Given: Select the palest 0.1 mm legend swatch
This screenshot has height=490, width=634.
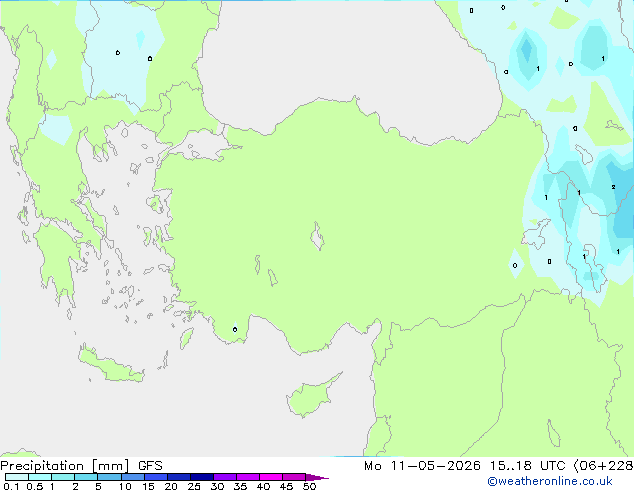Looking at the screenshot, I should [x=17, y=477].
